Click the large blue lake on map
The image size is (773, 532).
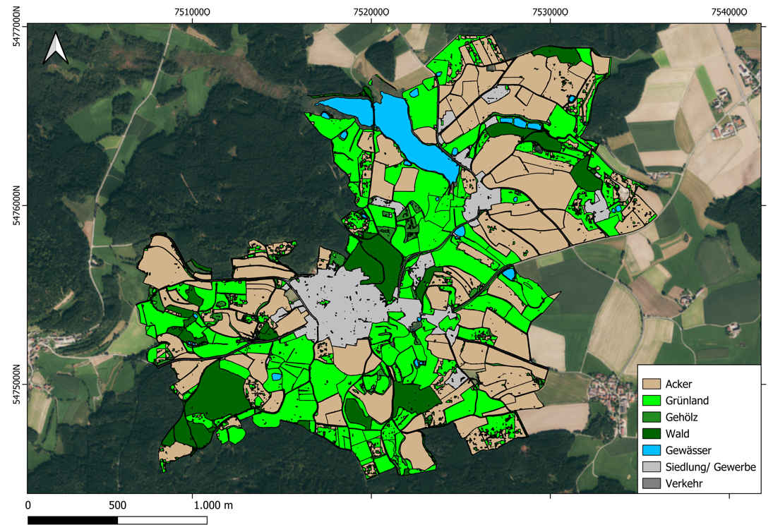(412, 134)
